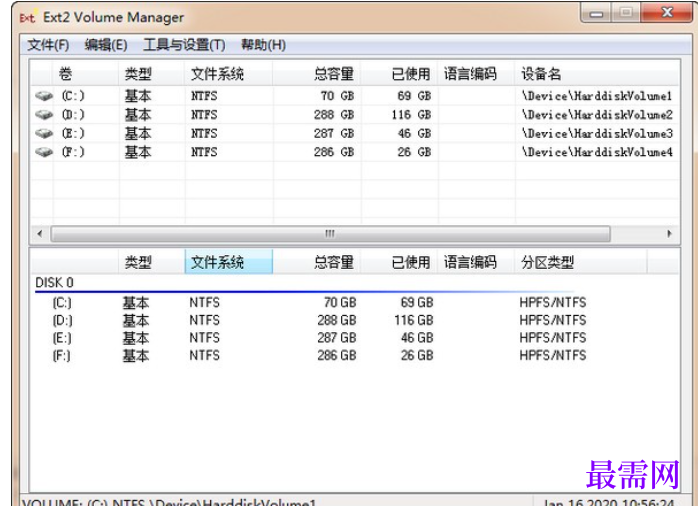Click HPFS/NTFS type in the [F:] row
This screenshot has width=698, height=506.
tap(552, 356)
